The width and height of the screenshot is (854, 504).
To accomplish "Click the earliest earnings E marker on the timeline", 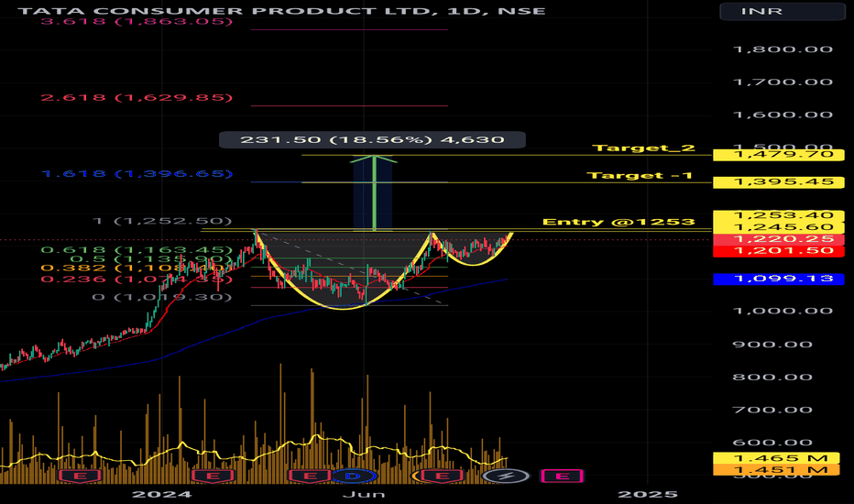I will tap(80, 477).
